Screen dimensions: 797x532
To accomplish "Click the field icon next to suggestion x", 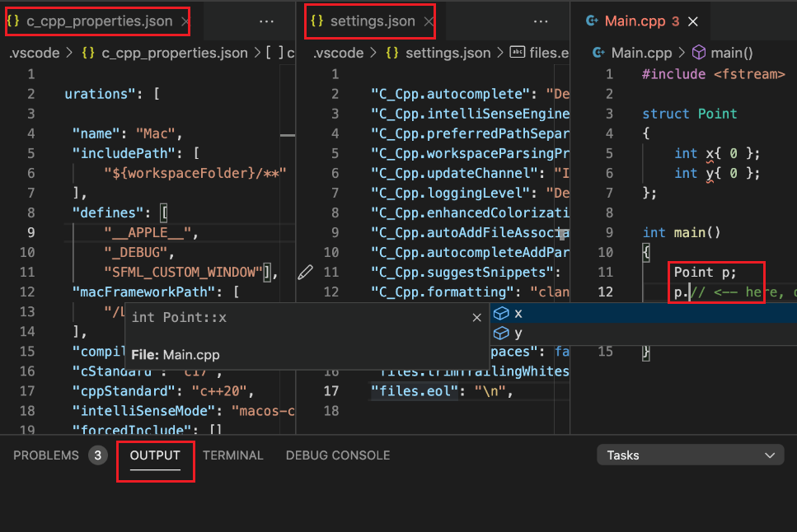I will 501,314.
